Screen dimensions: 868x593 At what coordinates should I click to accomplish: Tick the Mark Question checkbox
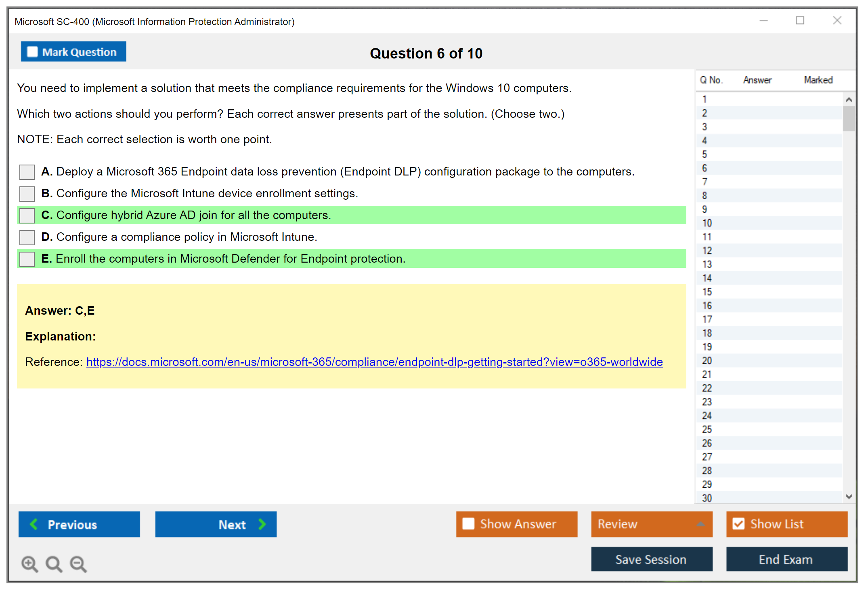(32, 52)
